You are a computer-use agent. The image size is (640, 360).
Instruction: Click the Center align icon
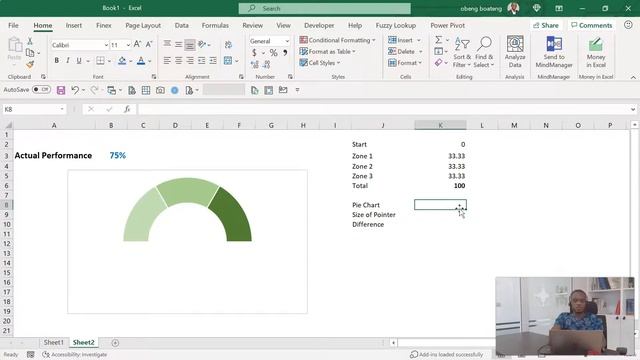178,61
